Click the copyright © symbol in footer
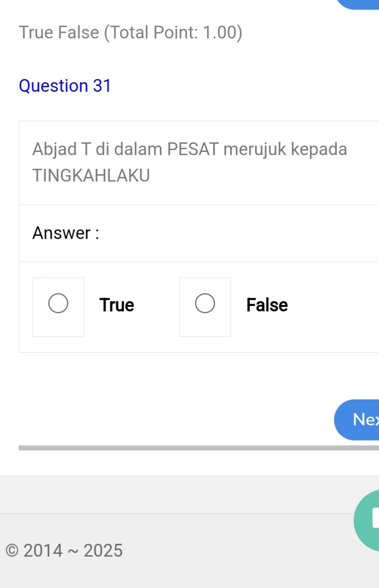Viewport: 379px width, 588px height. point(13,551)
